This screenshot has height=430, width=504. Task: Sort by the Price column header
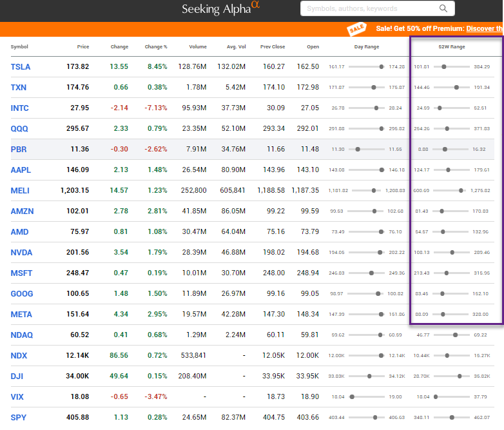pyautogui.click(x=83, y=46)
